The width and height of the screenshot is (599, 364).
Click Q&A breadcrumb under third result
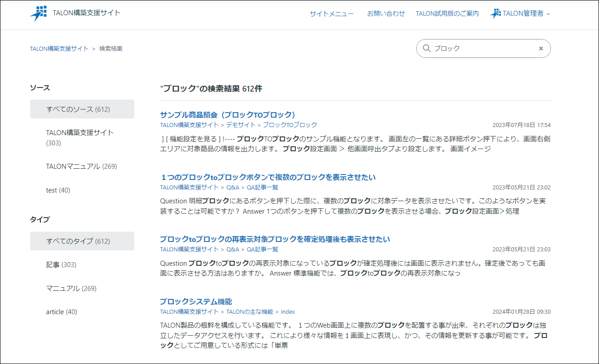233,249
